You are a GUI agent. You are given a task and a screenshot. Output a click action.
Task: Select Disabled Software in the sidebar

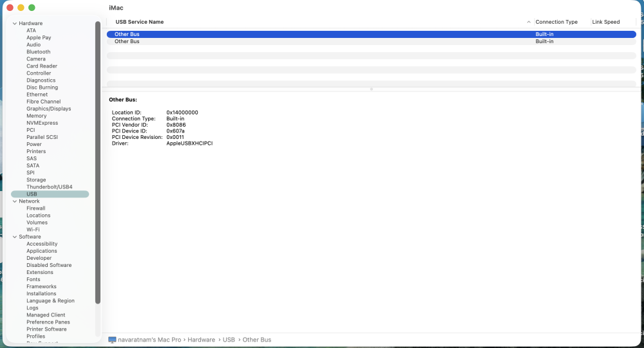coord(50,265)
